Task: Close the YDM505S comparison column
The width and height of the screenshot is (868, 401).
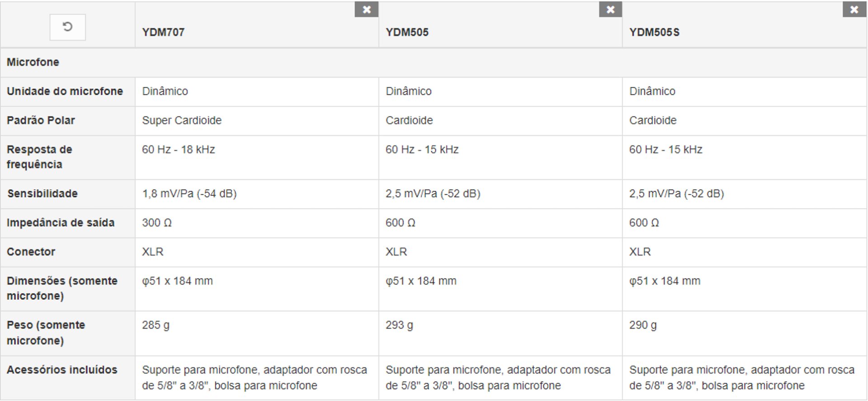Action: [x=854, y=9]
